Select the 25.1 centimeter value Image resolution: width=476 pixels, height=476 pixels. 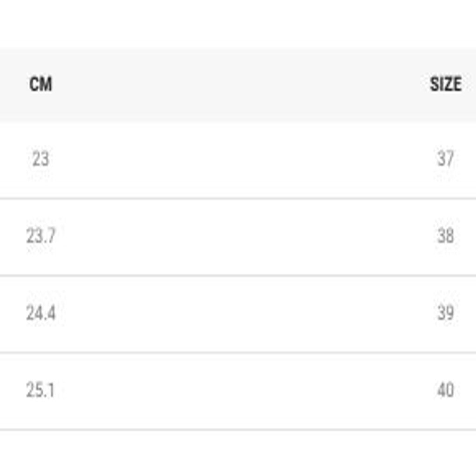point(40,390)
